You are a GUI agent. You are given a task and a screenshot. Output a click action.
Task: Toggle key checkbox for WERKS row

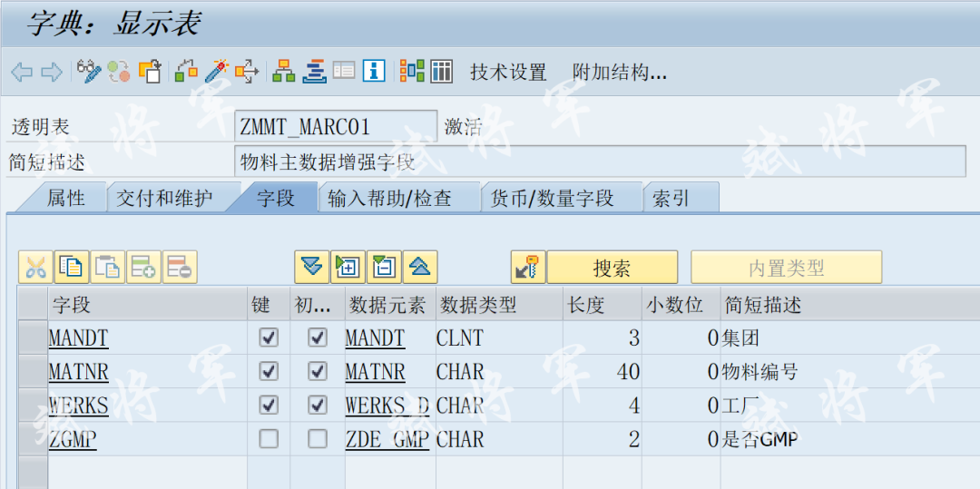tap(269, 406)
